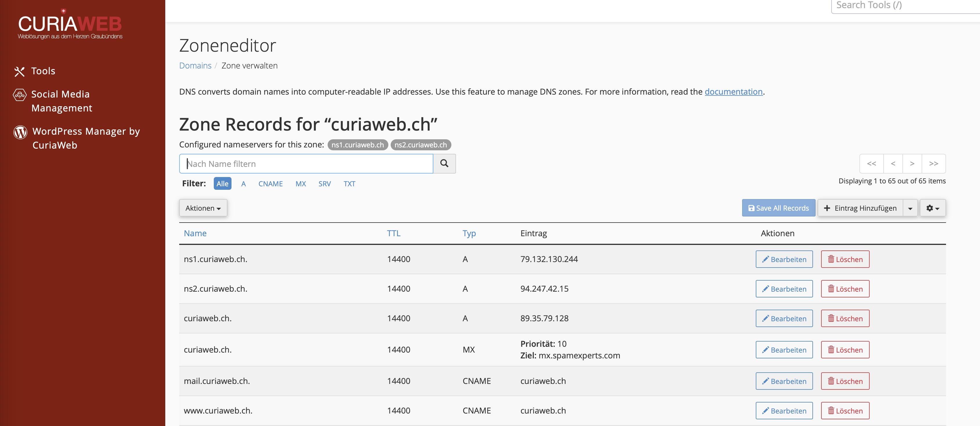The height and width of the screenshot is (426, 980).
Task: Edit the www.curiaweb.ch. record
Action: pyautogui.click(x=784, y=411)
